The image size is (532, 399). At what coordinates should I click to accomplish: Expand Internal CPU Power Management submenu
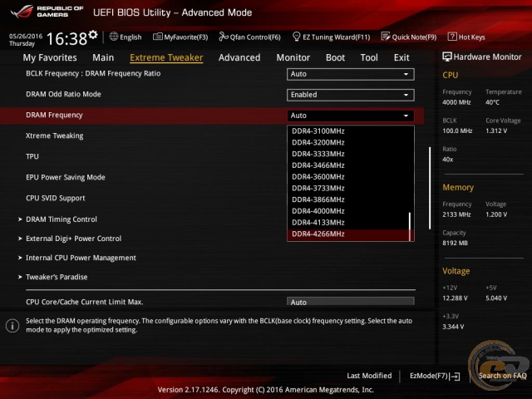coord(77,258)
